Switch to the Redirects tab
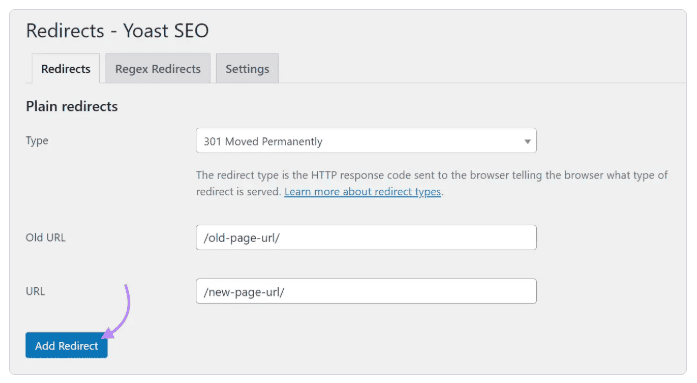The width and height of the screenshot is (697, 383). pyautogui.click(x=66, y=68)
